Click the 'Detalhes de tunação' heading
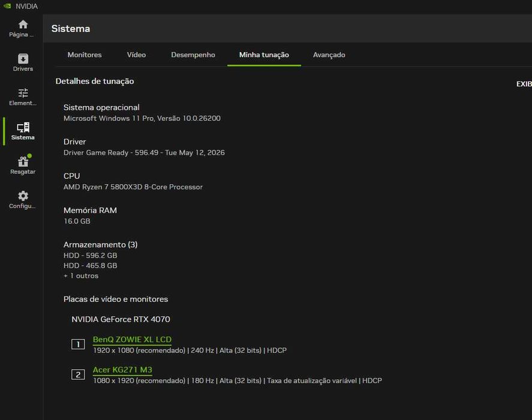Viewport: 532px width, 420px height. 95,81
